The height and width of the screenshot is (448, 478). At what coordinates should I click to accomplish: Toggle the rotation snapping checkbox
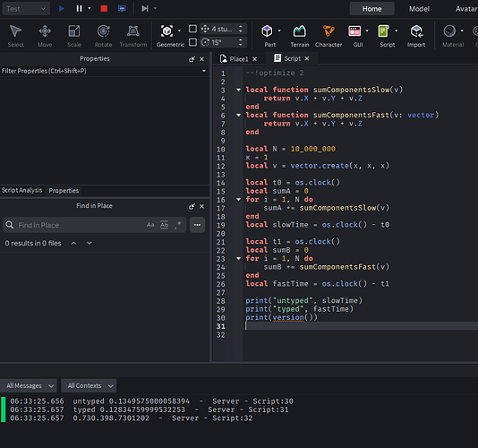[x=192, y=42]
